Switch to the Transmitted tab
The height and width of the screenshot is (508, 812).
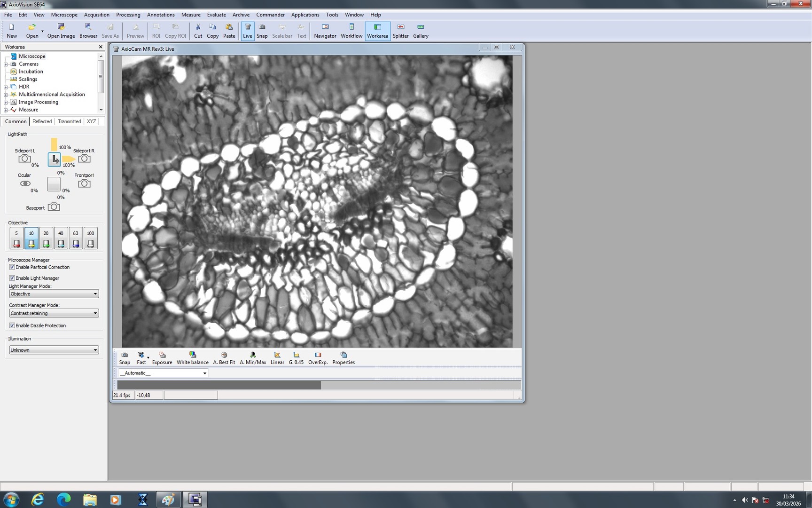click(69, 121)
